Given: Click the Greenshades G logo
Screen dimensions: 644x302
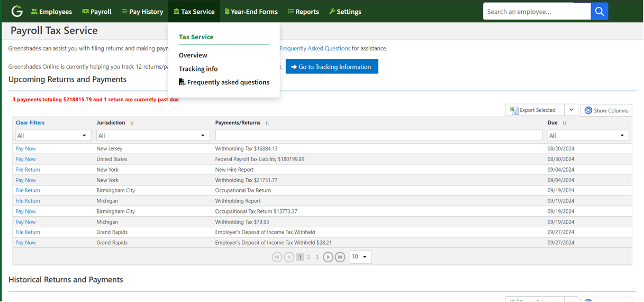Looking at the screenshot, I should pos(17,11).
